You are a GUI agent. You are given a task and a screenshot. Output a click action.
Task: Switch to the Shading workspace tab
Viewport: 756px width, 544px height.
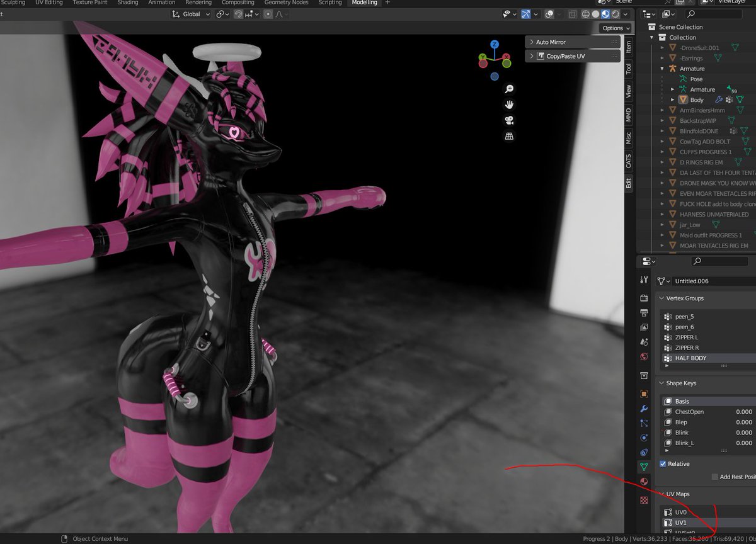(x=128, y=3)
